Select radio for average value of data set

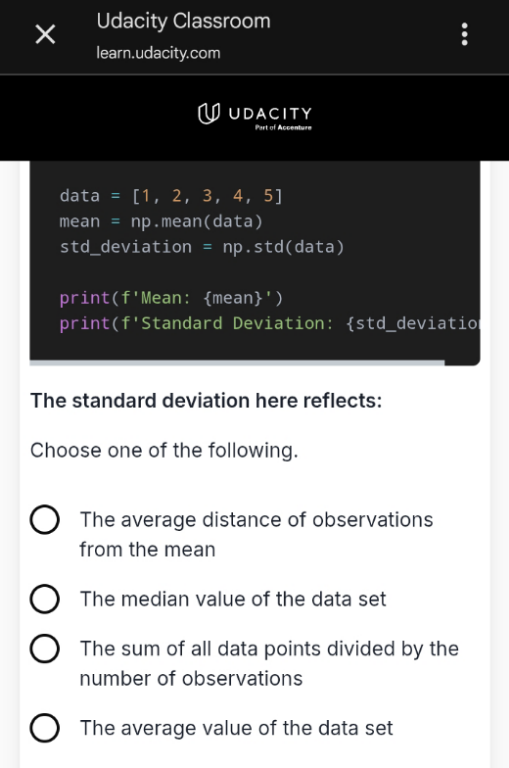45,727
